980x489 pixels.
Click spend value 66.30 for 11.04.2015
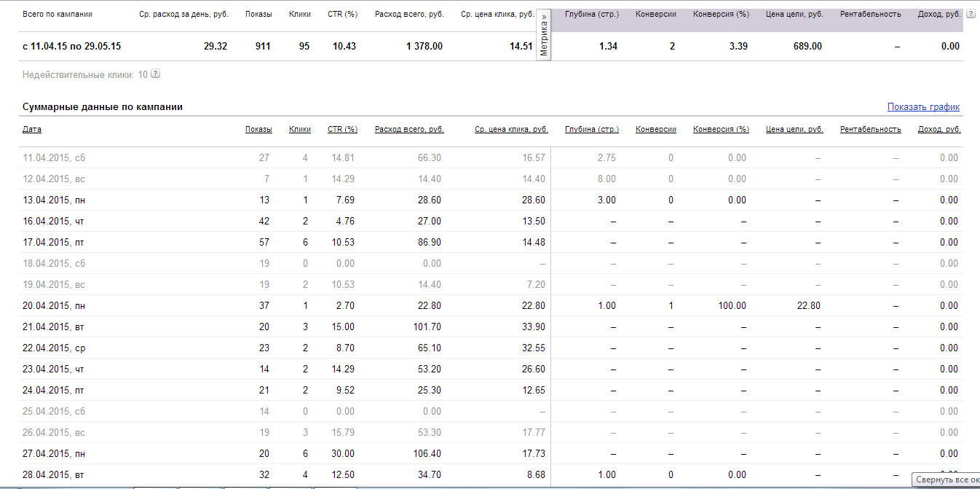430,158
